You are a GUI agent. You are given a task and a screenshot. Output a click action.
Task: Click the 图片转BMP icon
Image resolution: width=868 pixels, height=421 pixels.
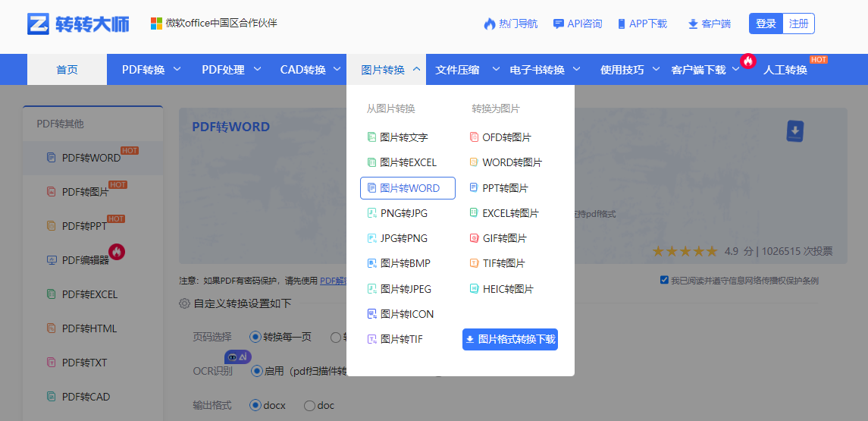[372, 264]
